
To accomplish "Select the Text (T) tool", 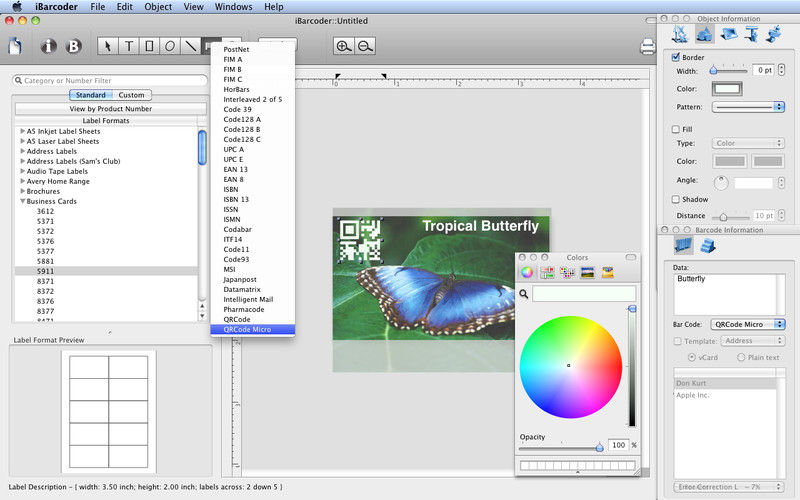I will (129, 46).
